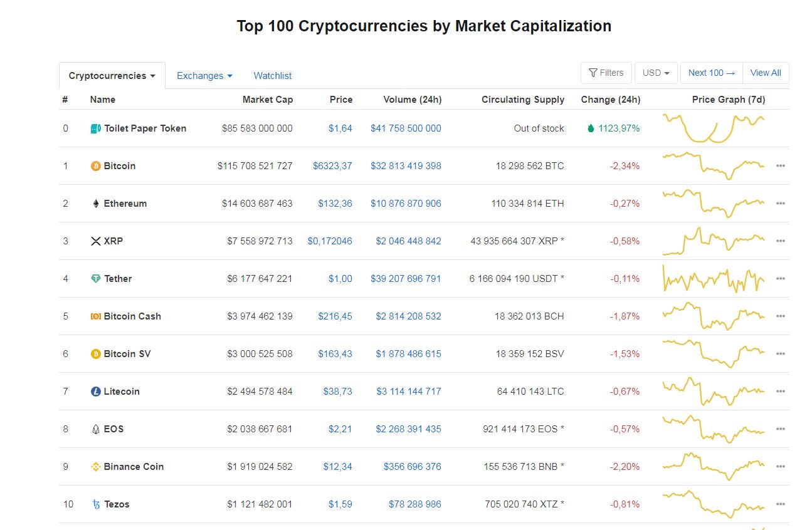Expand the Cryptocurrencies tab dropdown

[x=112, y=76]
